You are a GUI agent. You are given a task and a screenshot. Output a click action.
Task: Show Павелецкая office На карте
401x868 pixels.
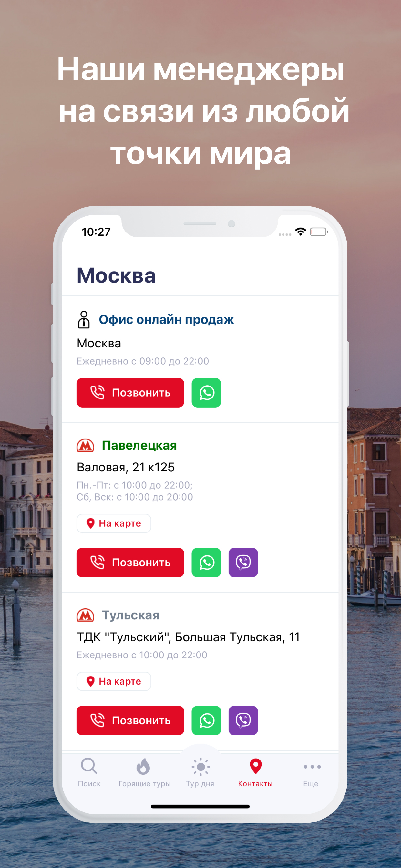tap(114, 523)
